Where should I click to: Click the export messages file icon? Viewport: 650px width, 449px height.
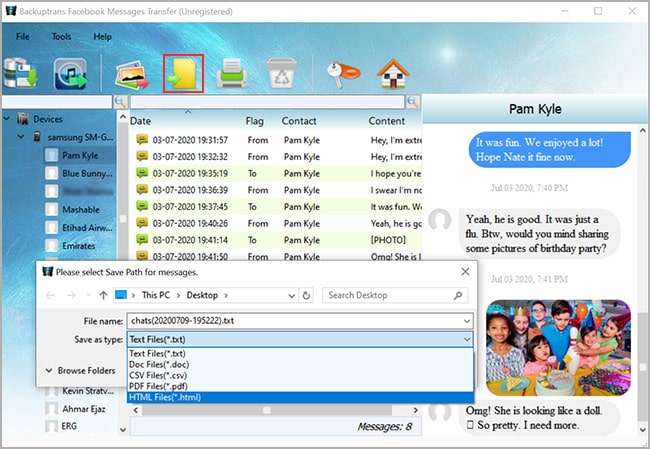(x=184, y=75)
